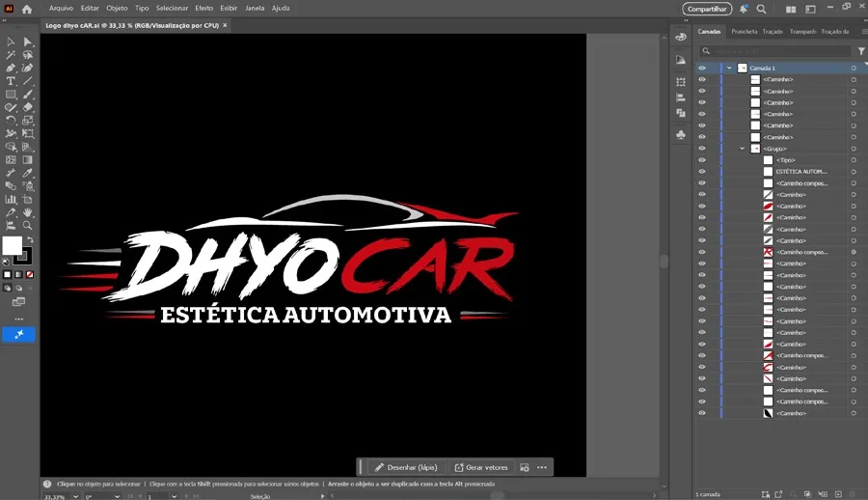The height and width of the screenshot is (500, 868).
Task: Click the Ajuda menu
Action: 281,9
